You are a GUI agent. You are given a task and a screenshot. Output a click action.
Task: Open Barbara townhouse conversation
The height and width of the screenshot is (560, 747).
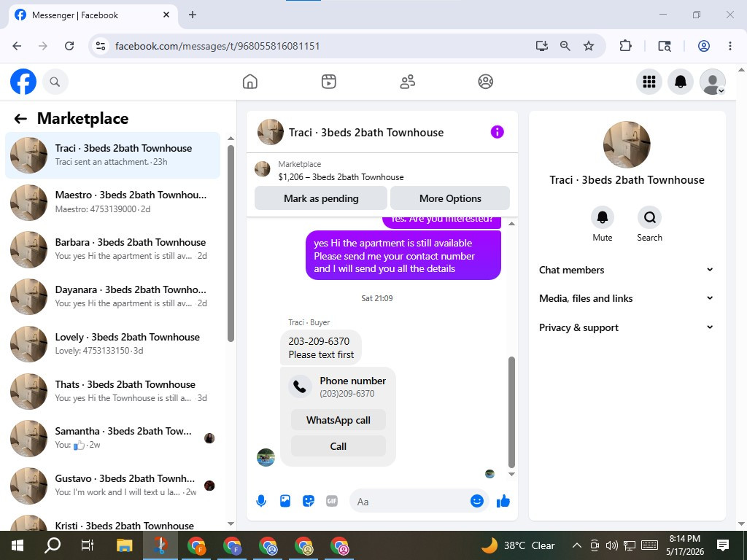[112, 249]
